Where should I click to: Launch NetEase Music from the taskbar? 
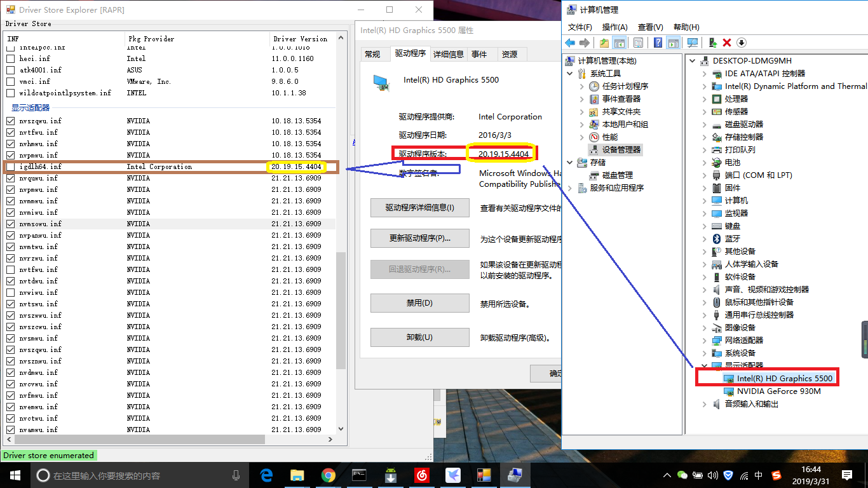tap(421, 475)
